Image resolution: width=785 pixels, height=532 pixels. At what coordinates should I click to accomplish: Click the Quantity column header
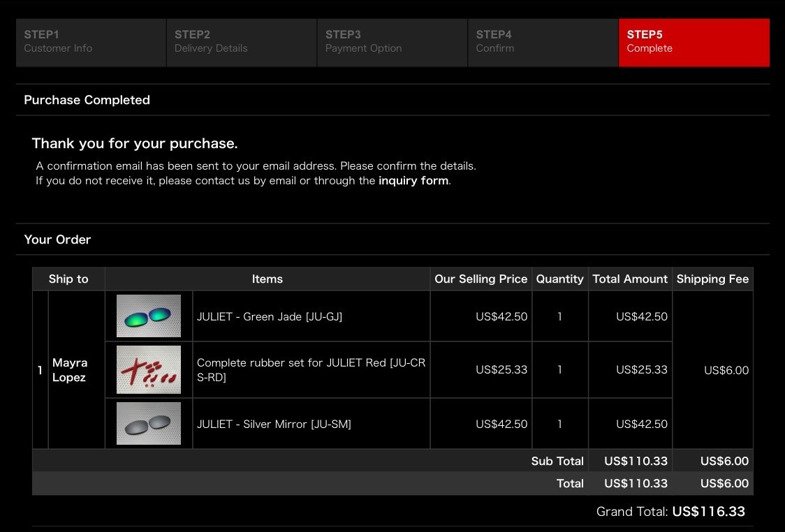[559, 279]
